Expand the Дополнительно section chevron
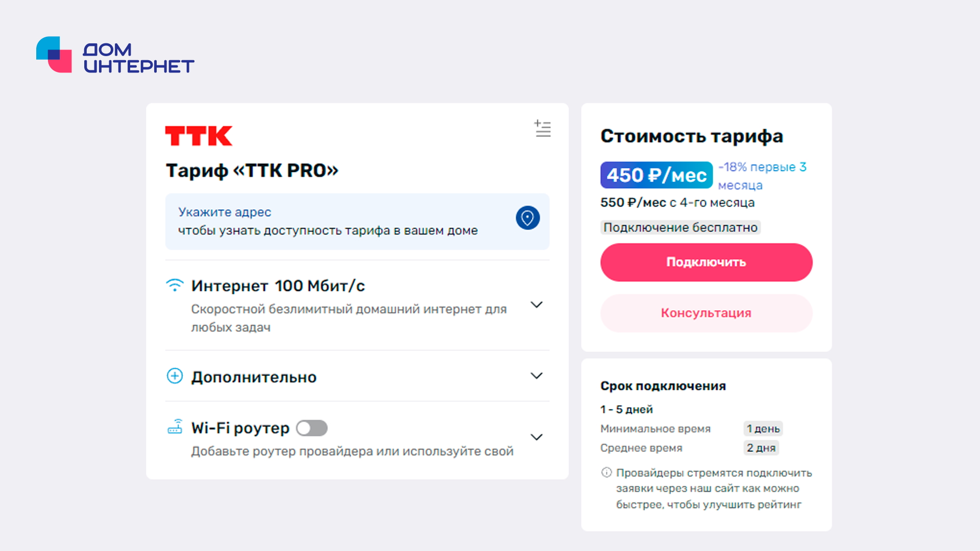Viewport: 980px width, 551px height. [x=536, y=376]
